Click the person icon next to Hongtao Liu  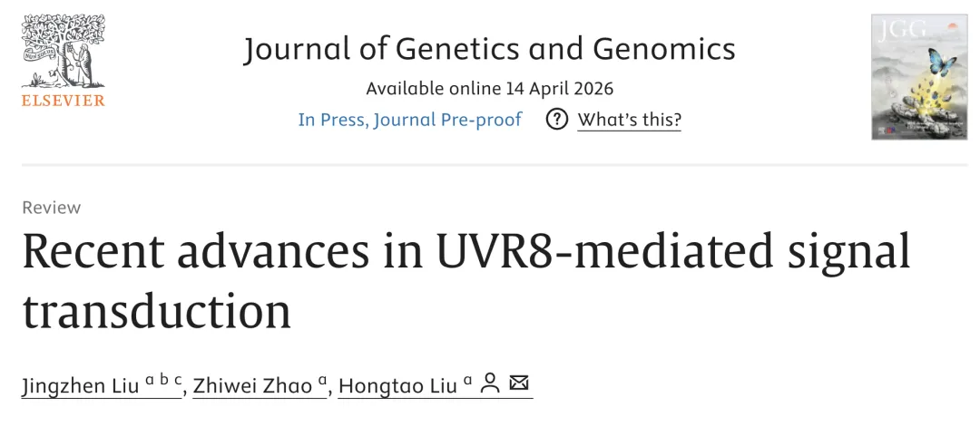pos(491,383)
